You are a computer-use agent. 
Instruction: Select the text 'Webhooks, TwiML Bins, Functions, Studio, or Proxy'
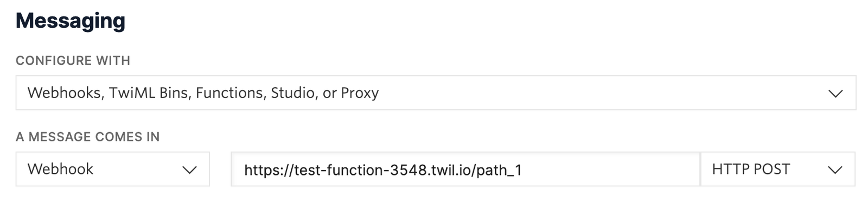point(203,93)
